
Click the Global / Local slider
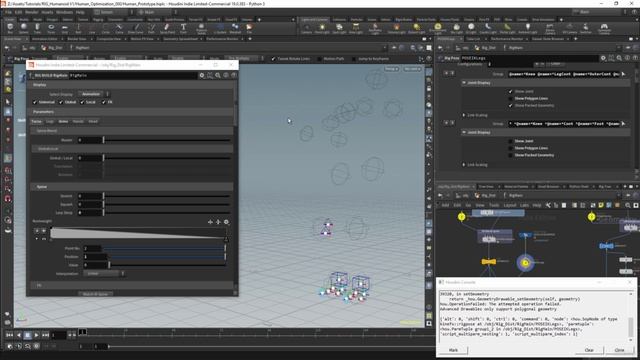tap(167, 158)
